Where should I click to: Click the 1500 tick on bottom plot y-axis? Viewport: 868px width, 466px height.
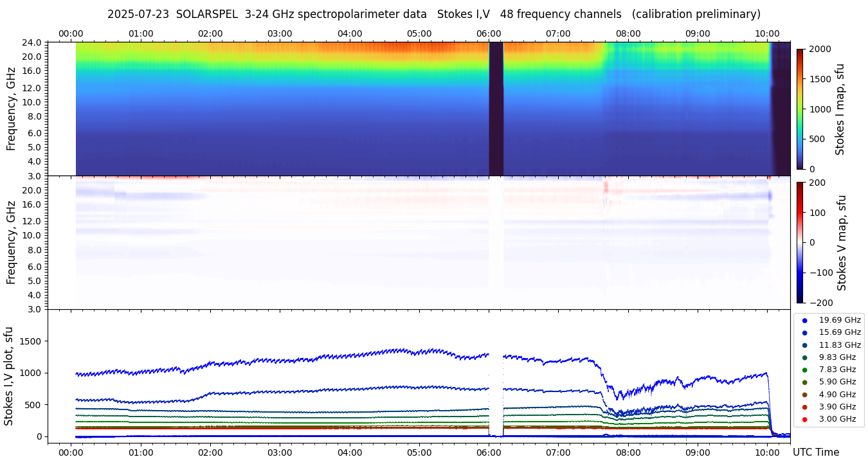(30, 341)
